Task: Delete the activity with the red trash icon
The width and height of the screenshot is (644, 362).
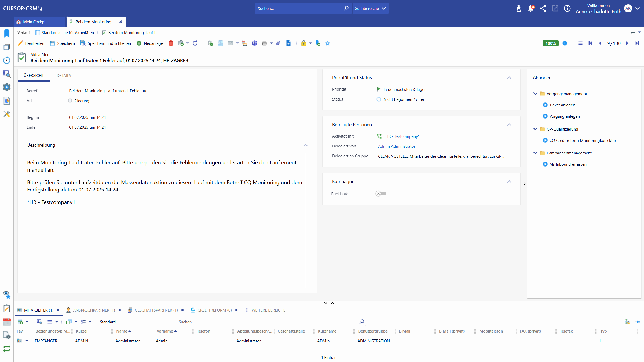Action: 171,43
